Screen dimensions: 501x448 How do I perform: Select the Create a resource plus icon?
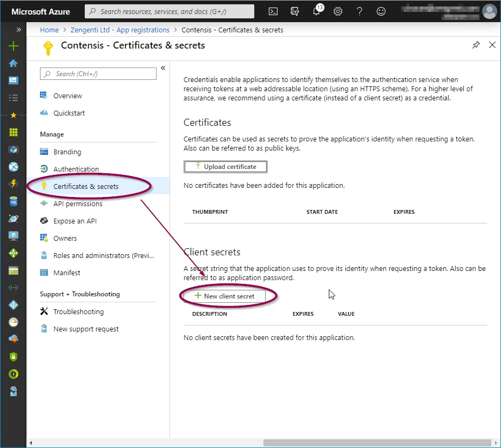tap(13, 46)
